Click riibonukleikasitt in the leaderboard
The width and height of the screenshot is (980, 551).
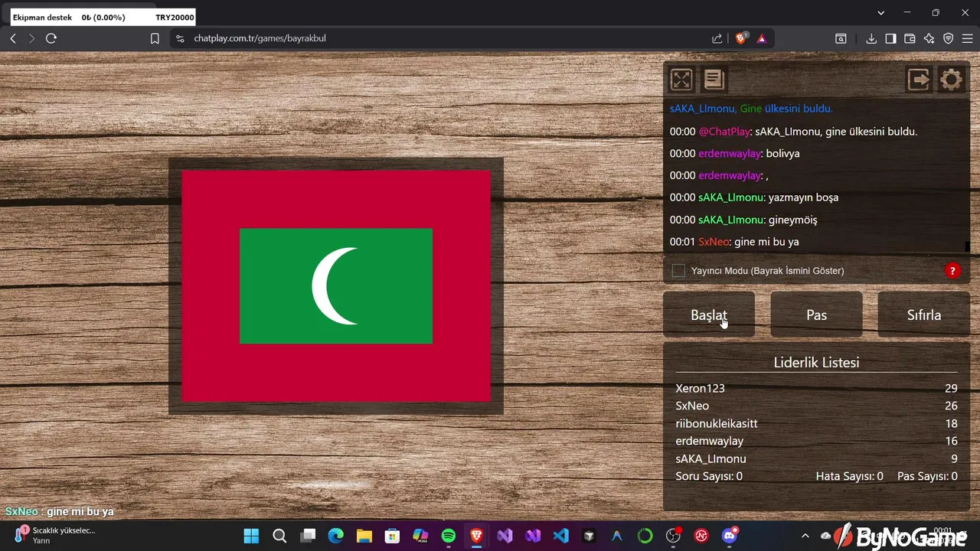717,423
